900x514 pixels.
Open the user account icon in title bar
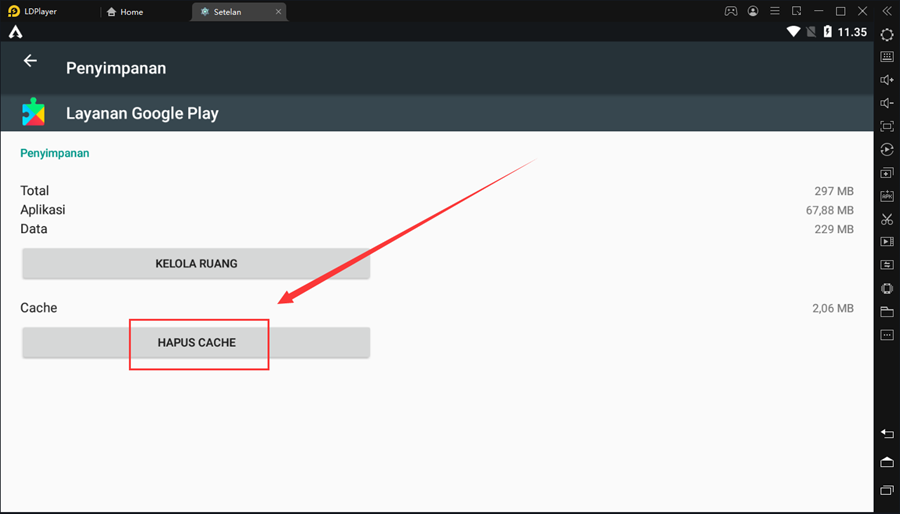[x=752, y=12]
